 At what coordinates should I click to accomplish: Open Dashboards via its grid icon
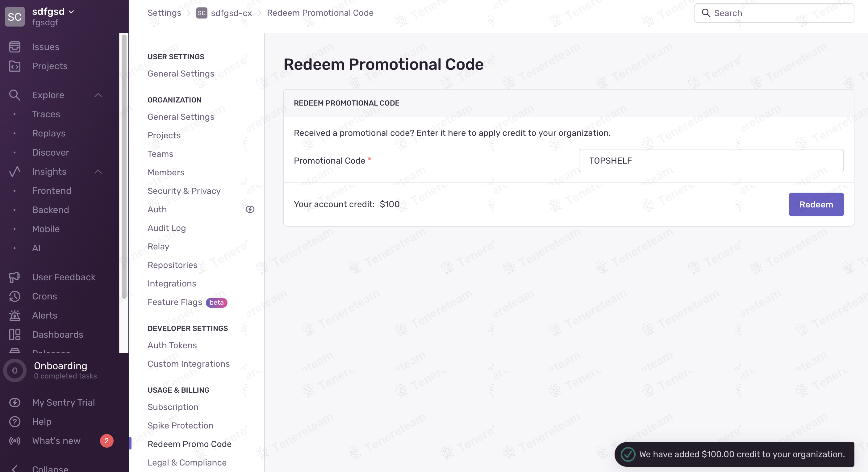click(x=15, y=335)
